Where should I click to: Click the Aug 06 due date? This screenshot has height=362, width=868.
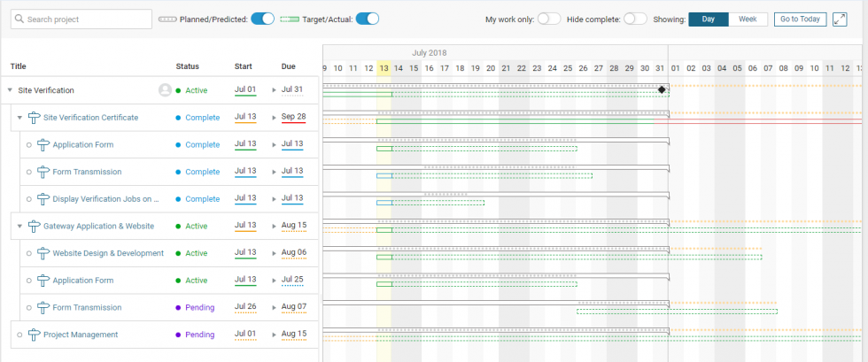coord(293,252)
